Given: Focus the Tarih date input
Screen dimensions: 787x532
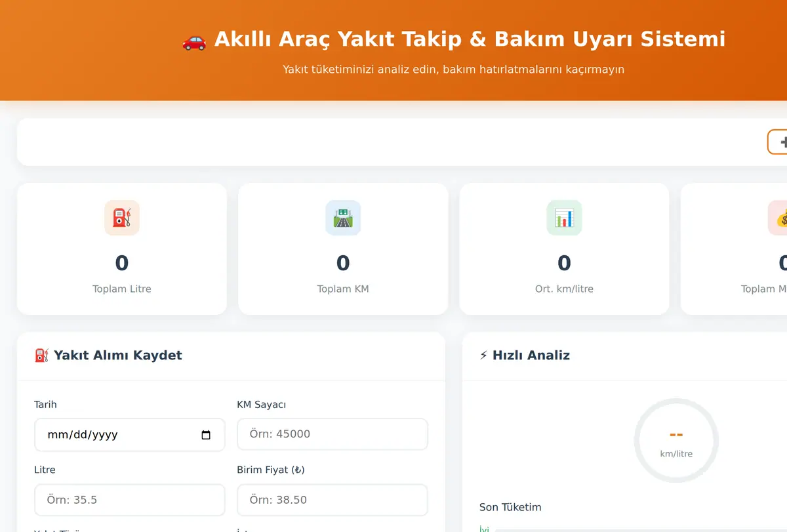Looking at the screenshot, I should 129,435.
